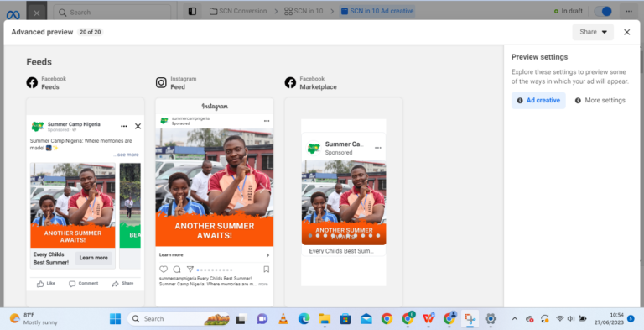
Task: Show hidden system tray icons
Action: (x=515, y=318)
